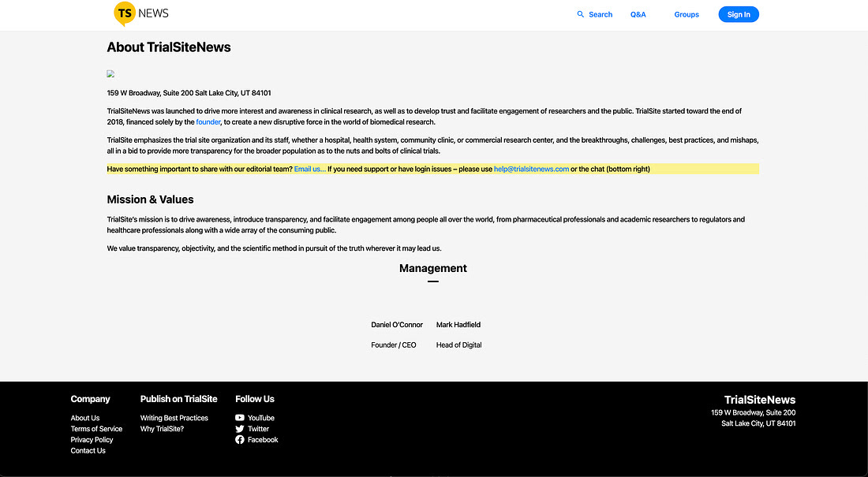868x477 pixels.
Task: Click '159 W Broadway, Suite 200' in footer
Action: click(754, 412)
